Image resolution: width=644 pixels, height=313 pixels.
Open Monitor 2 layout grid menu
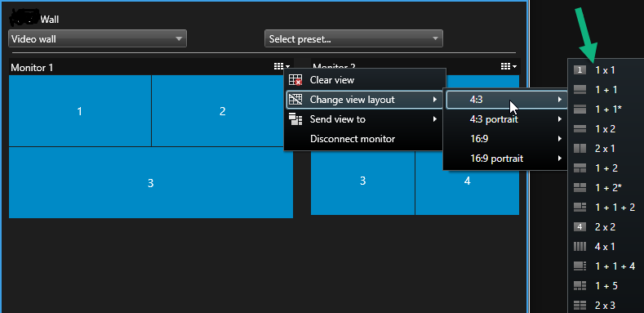tap(509, 66)
